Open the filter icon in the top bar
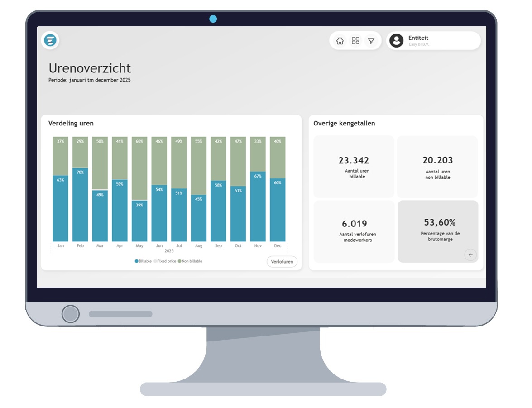This screenshot has width=532, height=408. tap(371, 41)
